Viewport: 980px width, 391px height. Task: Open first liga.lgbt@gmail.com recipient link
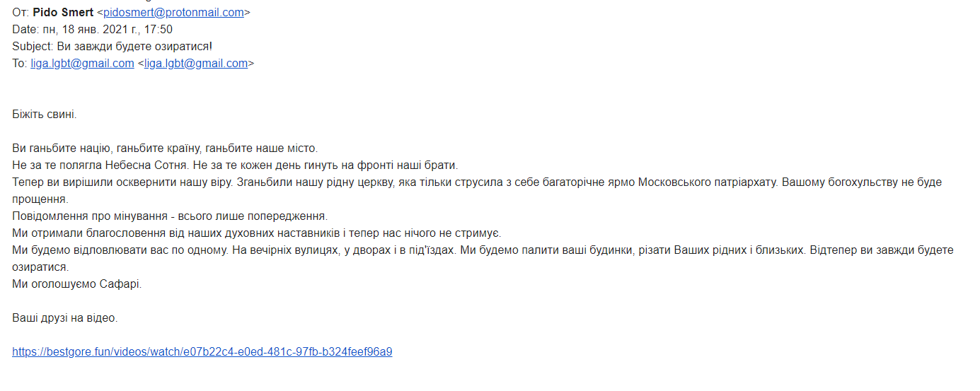pos(82,63)
